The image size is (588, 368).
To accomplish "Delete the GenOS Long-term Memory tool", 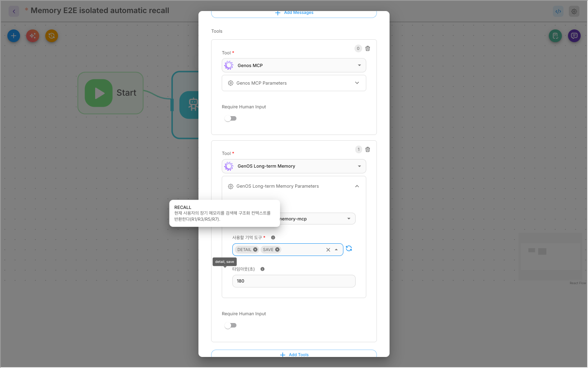I will click(x=367, y=149).
